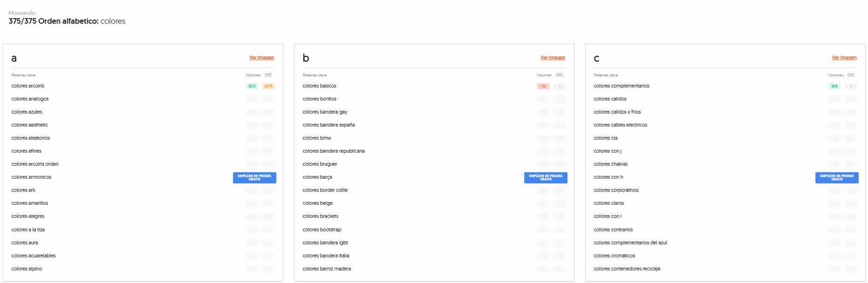Click the 'CPC' column header in card b
Screen dimensions: 868x283
point(560,75)
